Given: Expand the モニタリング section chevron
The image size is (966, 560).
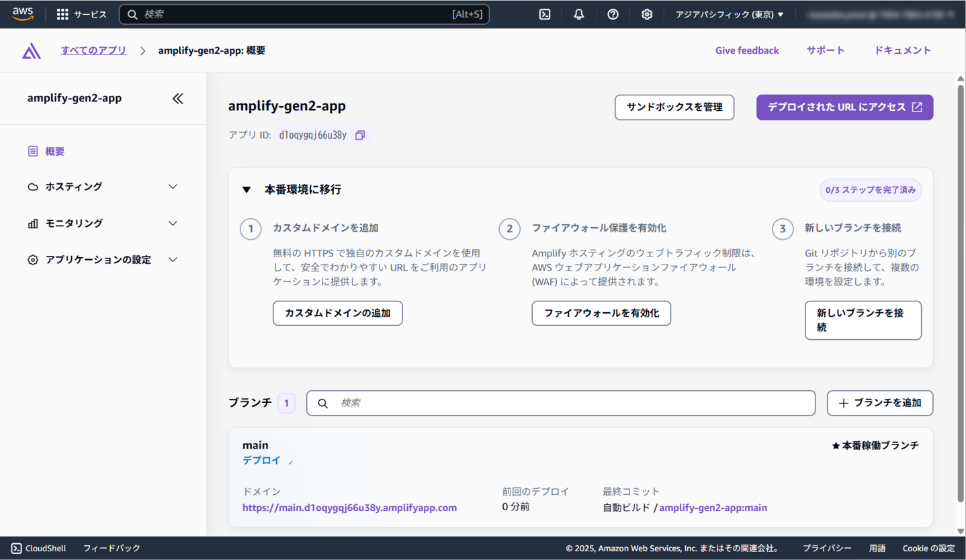Looking at the screenshot, I should (173, 224).
